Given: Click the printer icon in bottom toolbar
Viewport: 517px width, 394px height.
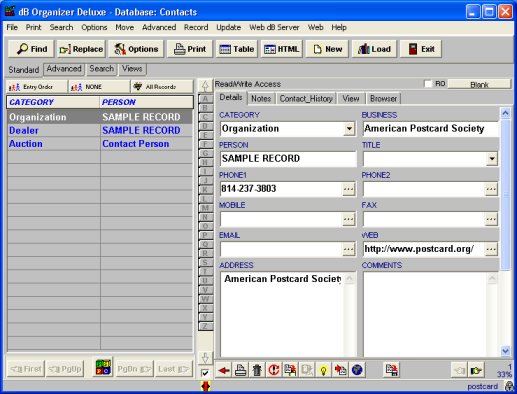Looking at the screenshot, I should coord(240,370).
